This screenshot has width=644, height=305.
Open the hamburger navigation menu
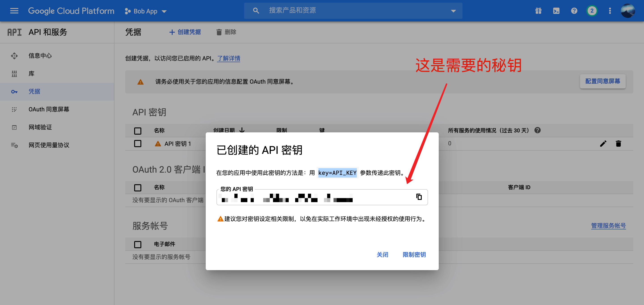(14, 11)
